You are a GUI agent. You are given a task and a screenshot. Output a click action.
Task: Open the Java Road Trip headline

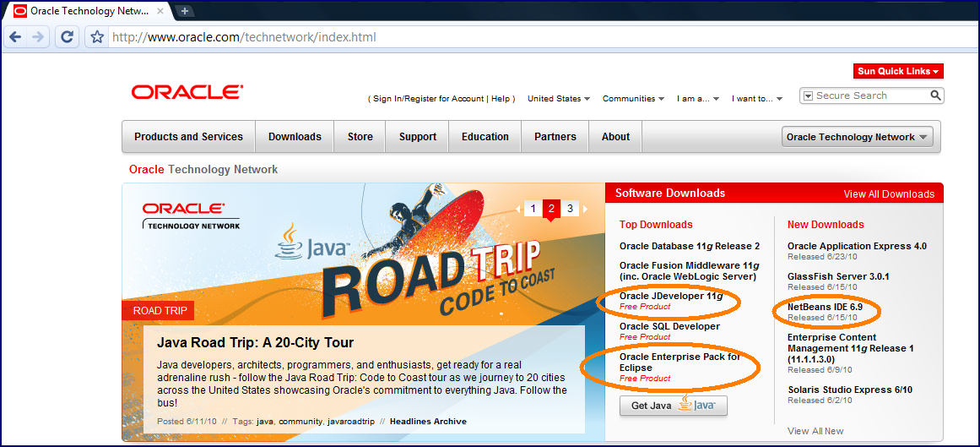pyautogui.click(x=255, y=342)
